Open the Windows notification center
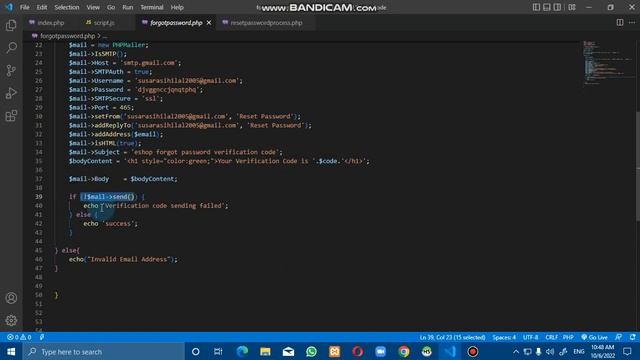Viewport: 640px width, 360px height. tap(627, 351)
